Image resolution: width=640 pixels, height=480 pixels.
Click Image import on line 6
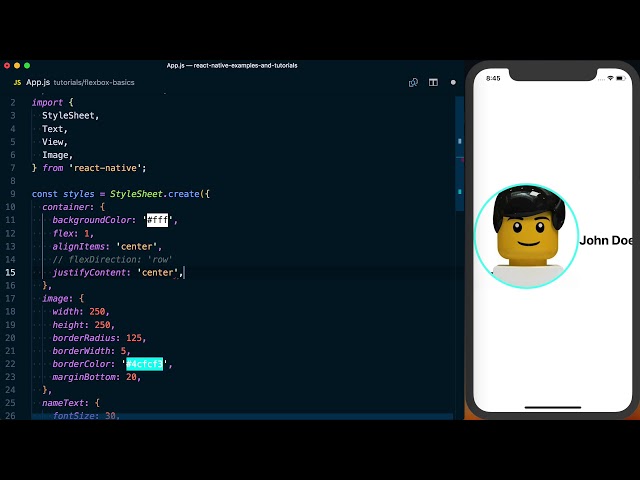click(x=55, y=155)
